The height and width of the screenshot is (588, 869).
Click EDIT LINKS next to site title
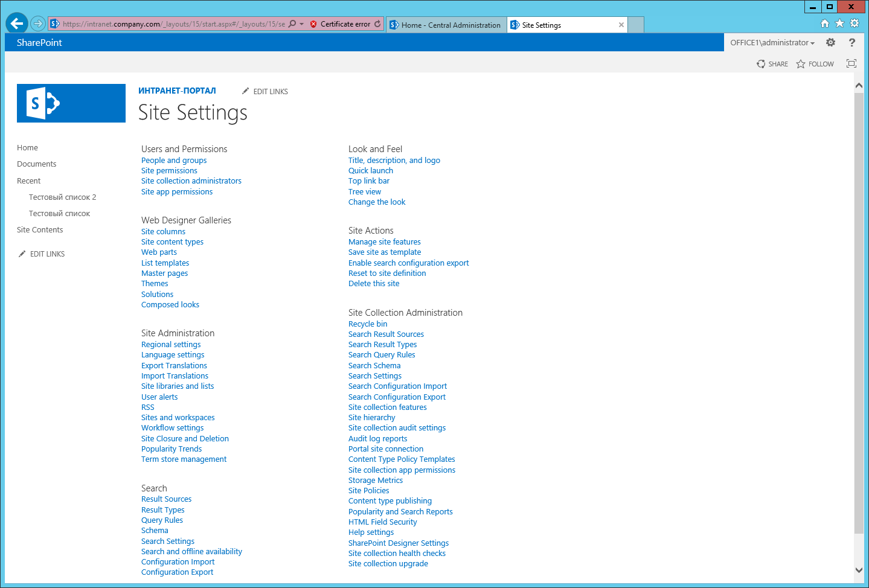coord(265,92)
